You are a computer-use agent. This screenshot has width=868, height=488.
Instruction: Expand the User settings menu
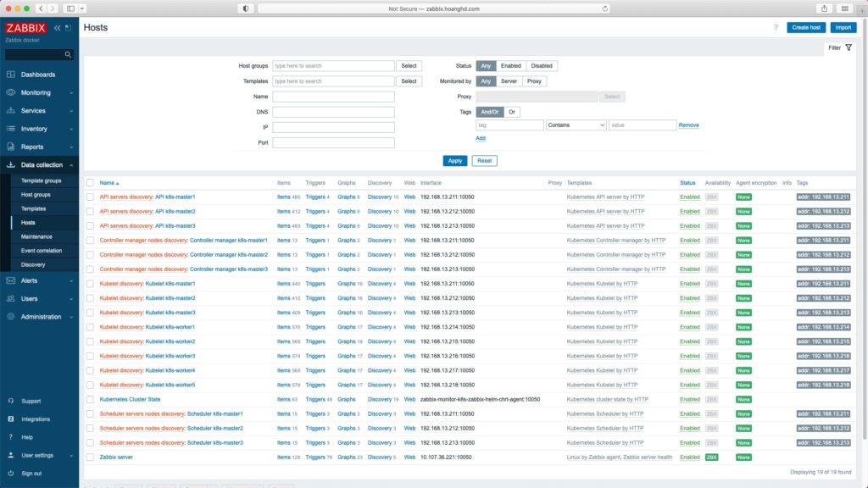coord(71,456)
